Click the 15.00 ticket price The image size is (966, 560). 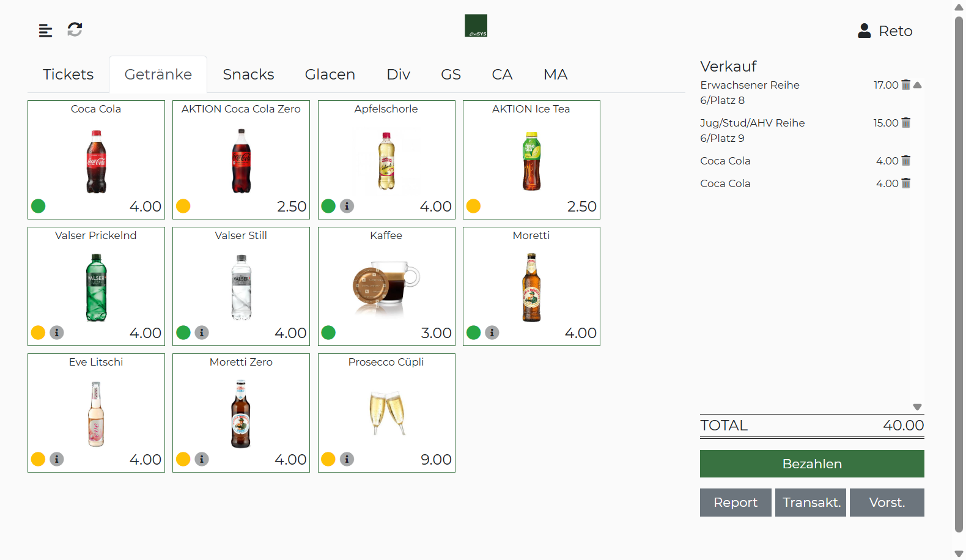885,123
